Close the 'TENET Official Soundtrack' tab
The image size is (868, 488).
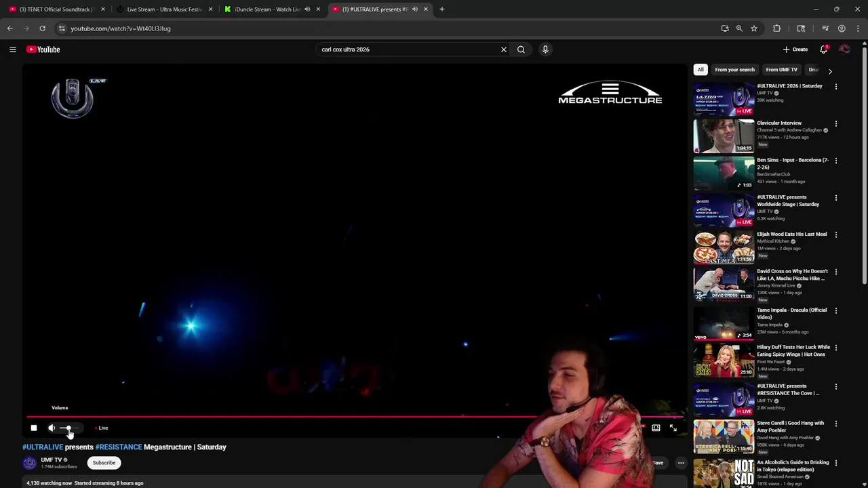click(x=103, y=9)
